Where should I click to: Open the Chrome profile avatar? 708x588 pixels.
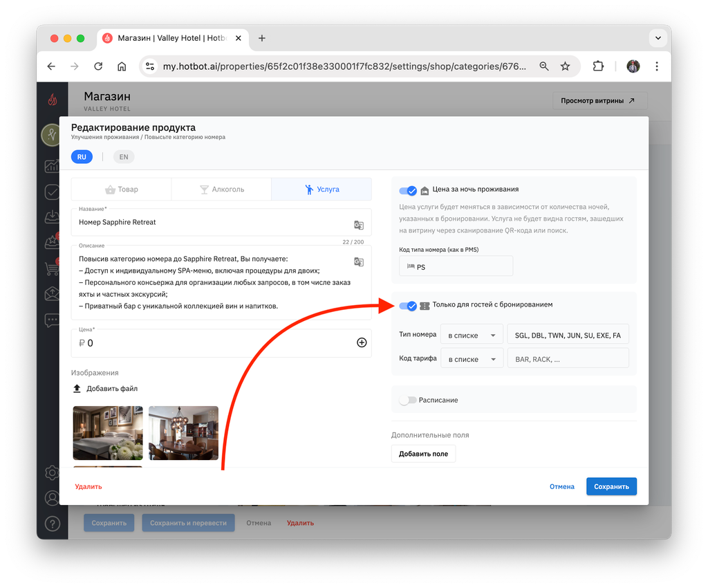coord(633,66)
